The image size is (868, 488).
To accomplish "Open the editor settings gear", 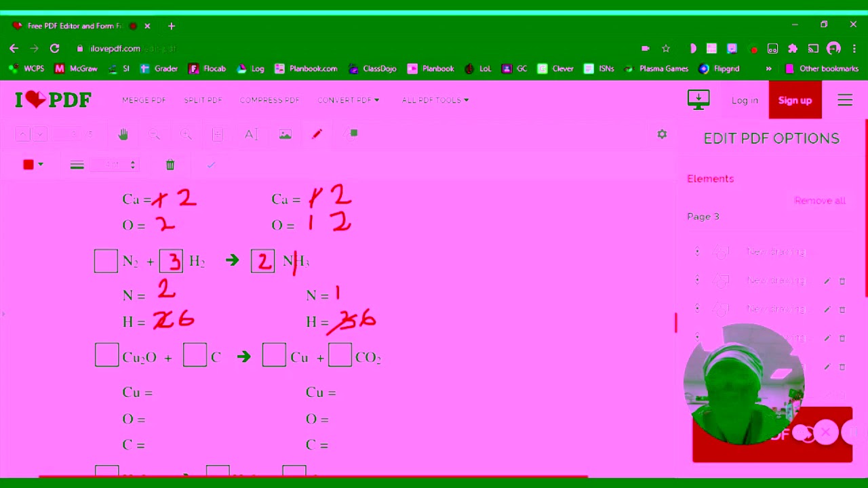I will click(662, 134).
